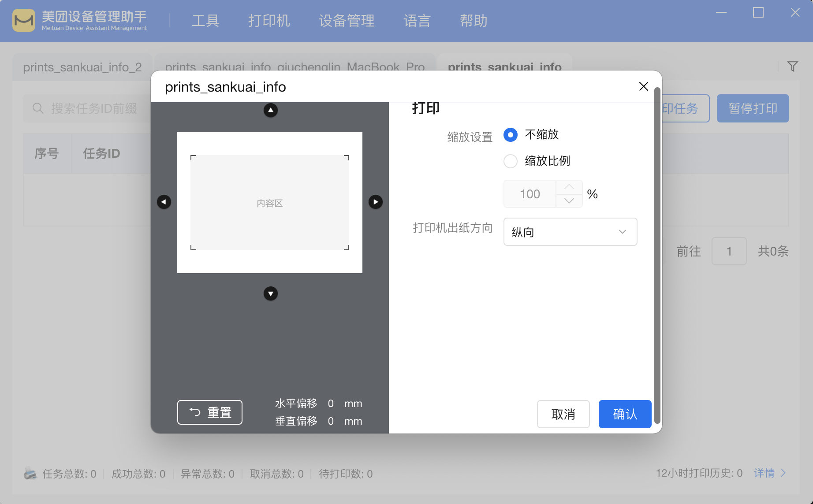The width and height of the screenshot is (813, 504).
Task: Close the prints_sankuai_info dialog
Action: coord(643,86)
